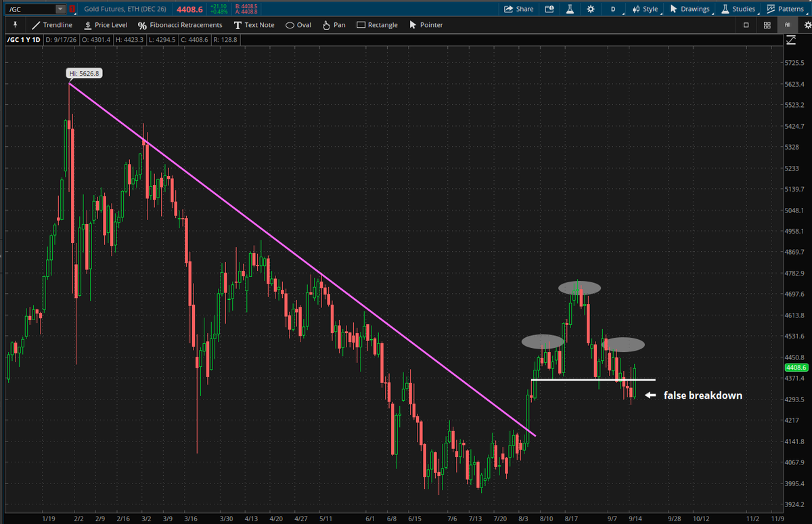
Task: Click the Hi: 5626.8 price bubble
Action: click(x=85, y=72)
